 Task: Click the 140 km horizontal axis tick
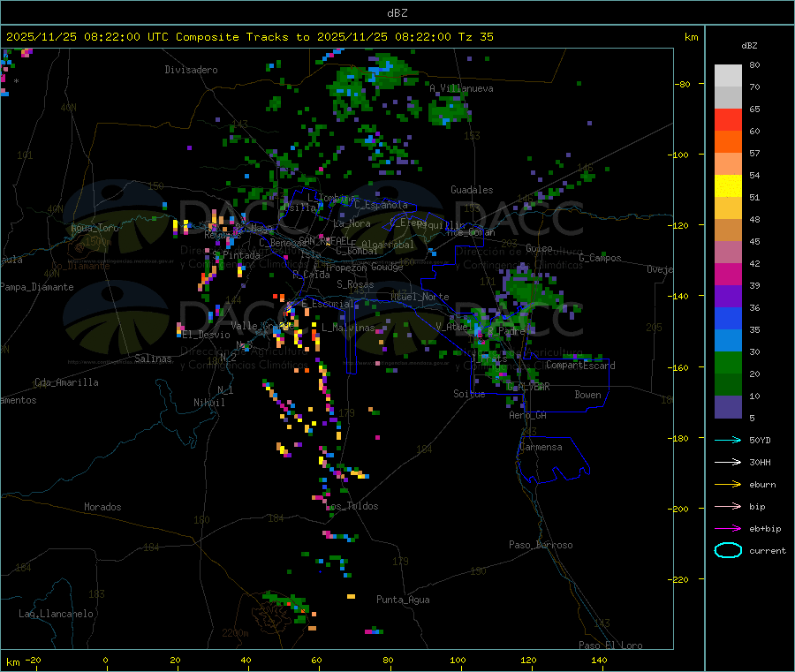click(x=599, y=660)
